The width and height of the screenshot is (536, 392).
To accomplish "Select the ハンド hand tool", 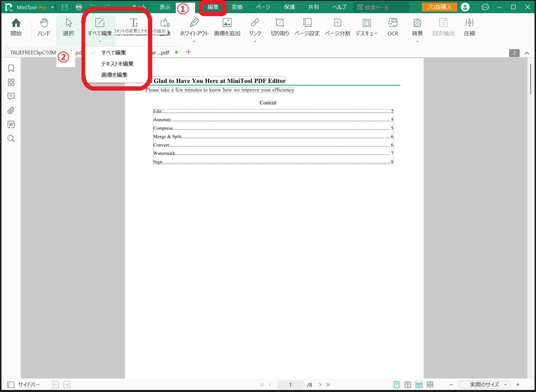I will pos(44,27).
